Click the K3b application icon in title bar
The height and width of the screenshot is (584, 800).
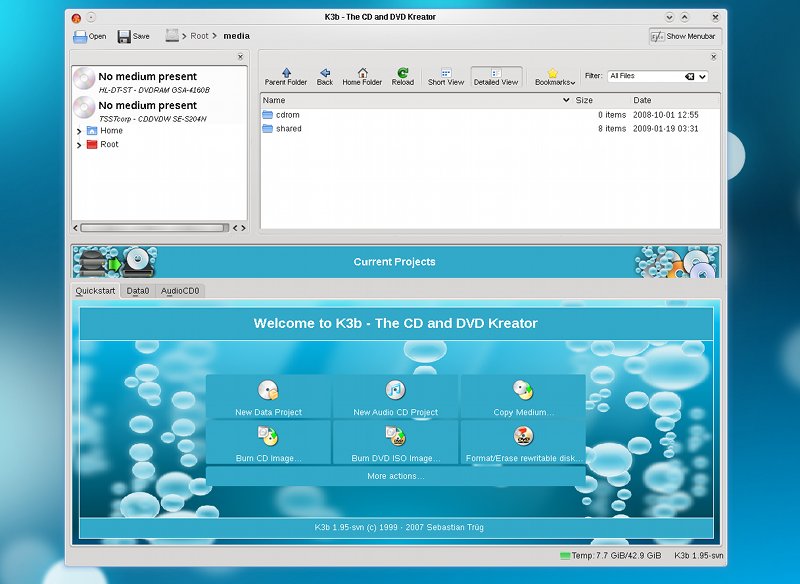(76, 18)
